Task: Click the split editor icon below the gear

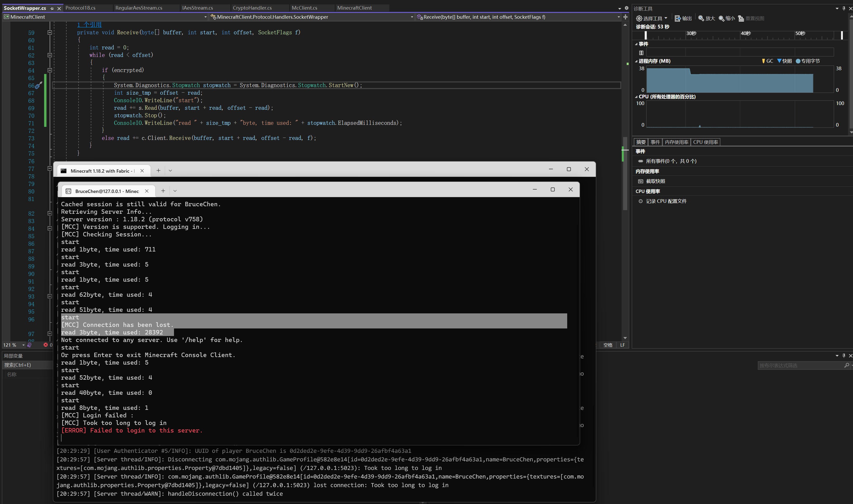Action: click(x=625, y=17)
